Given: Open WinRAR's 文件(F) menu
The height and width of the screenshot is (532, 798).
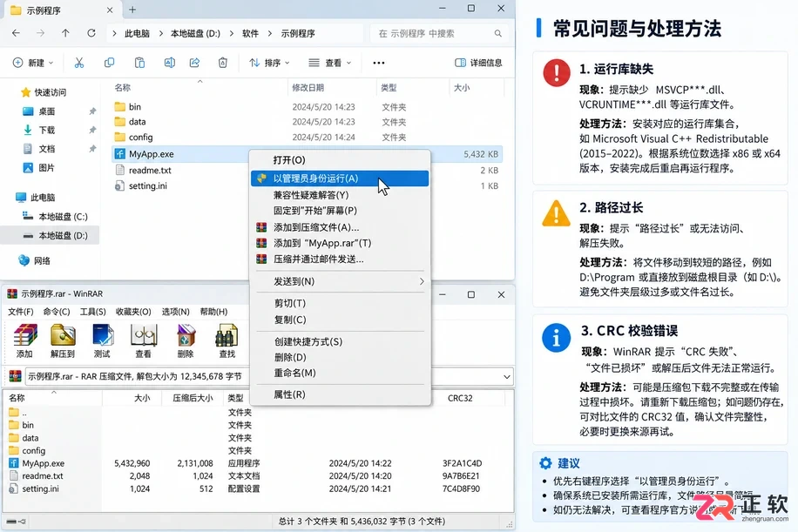Looking at the screenshot, I should (21, 312).
